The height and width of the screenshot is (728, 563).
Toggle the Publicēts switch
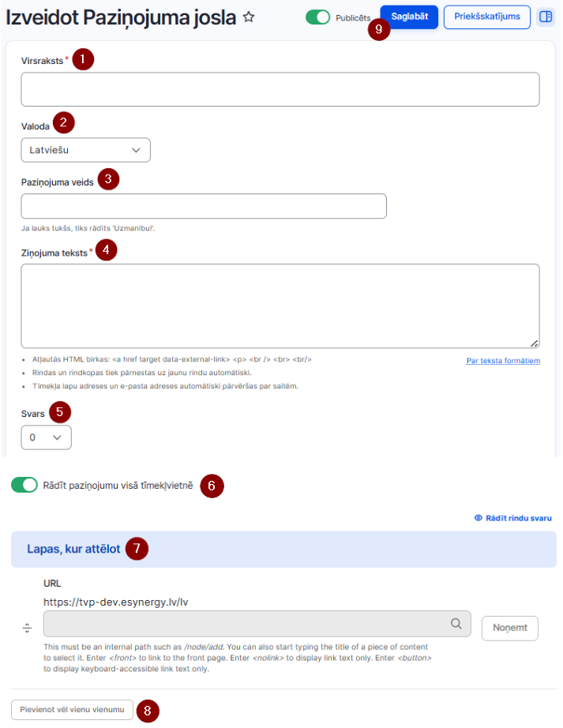317,17
